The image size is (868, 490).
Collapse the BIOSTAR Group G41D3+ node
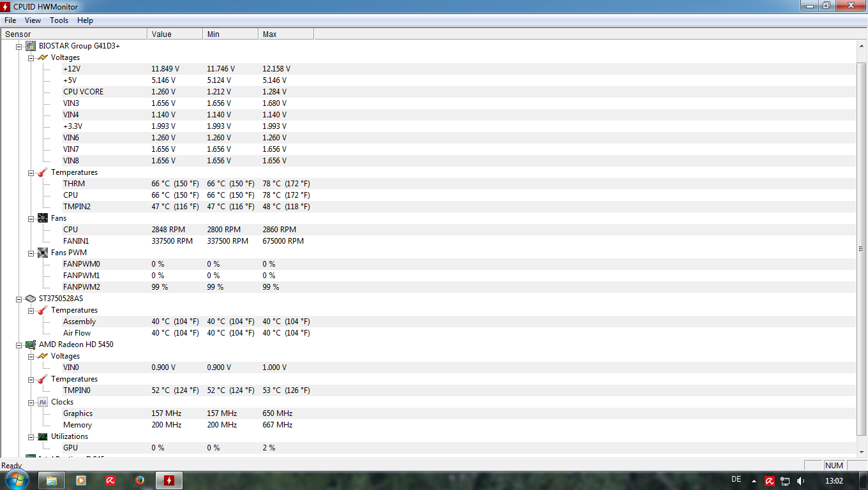pos(19,46)
